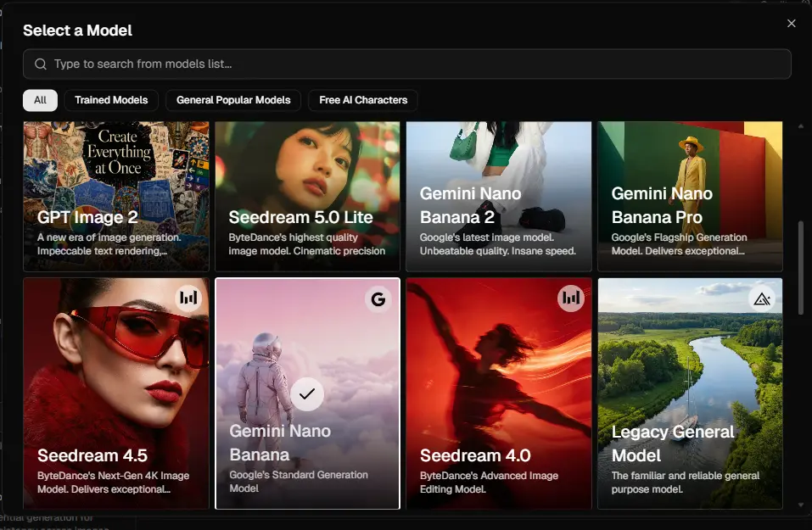Click 'Google's Standard Generation Model' description
The image size is (812, 530).
click(x=299, y=482)
